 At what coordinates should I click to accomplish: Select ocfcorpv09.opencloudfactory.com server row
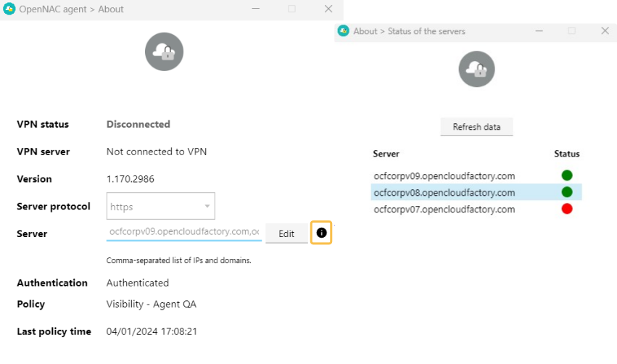476,175
